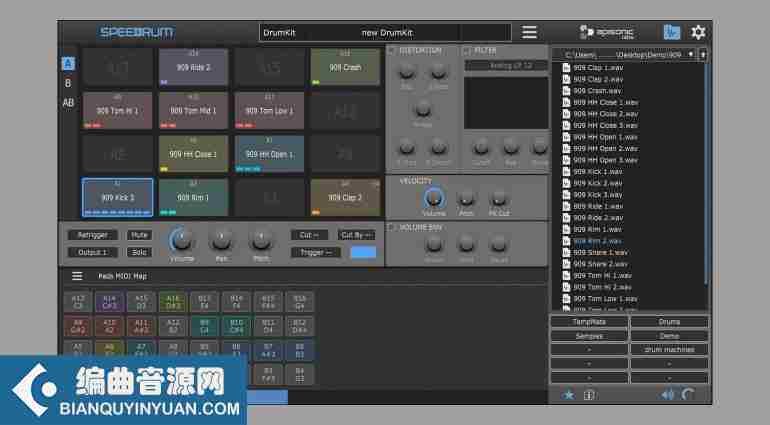Click the drum machines shortcut button
The height and width of the screenshot is (425, 770).
coord(669,349)
